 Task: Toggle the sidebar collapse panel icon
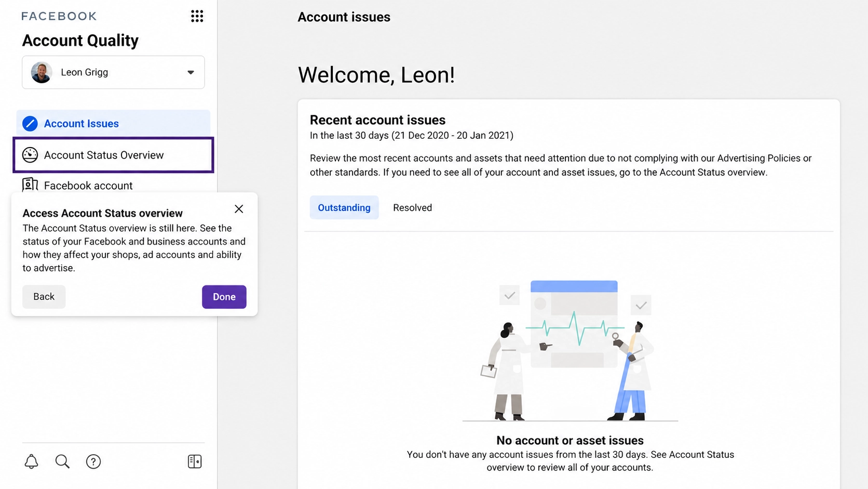pos(195,461)
